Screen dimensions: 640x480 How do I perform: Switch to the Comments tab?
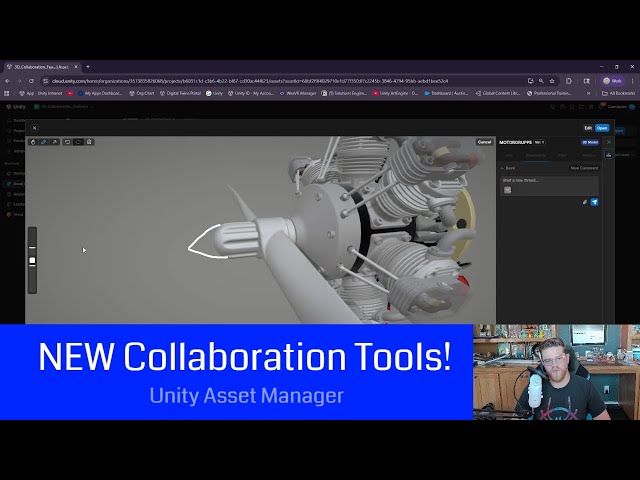coord(536,156)
